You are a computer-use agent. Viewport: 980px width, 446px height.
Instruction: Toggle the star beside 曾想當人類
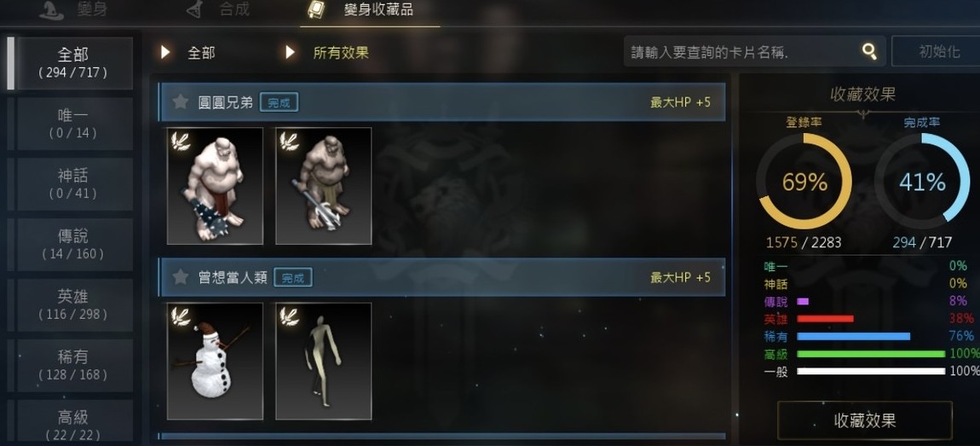pos(181,277)
